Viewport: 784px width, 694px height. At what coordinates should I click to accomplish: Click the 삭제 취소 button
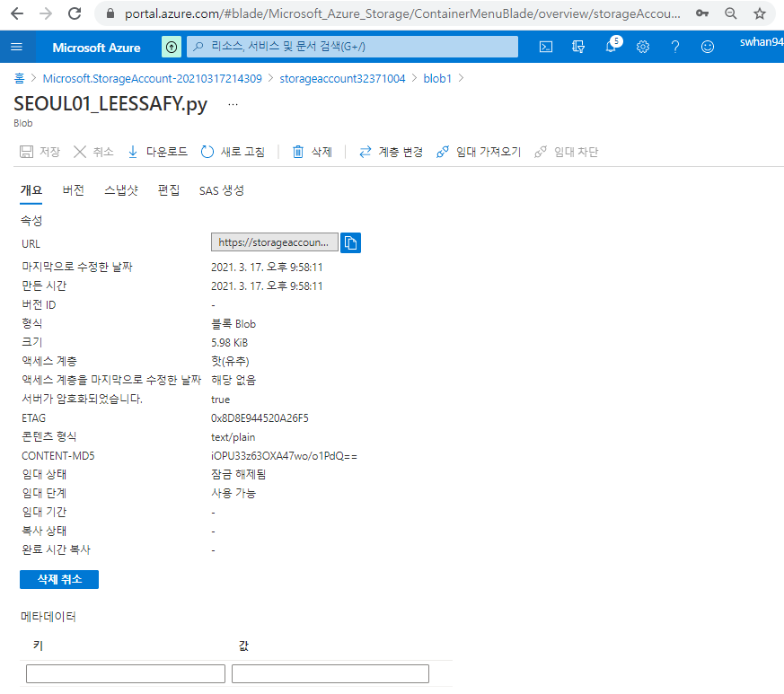(x=59, y=579)
